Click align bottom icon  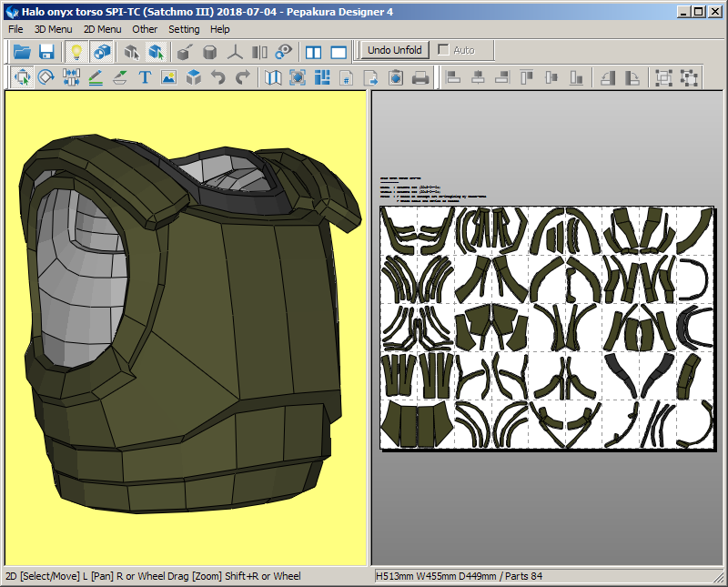(576, 77)
